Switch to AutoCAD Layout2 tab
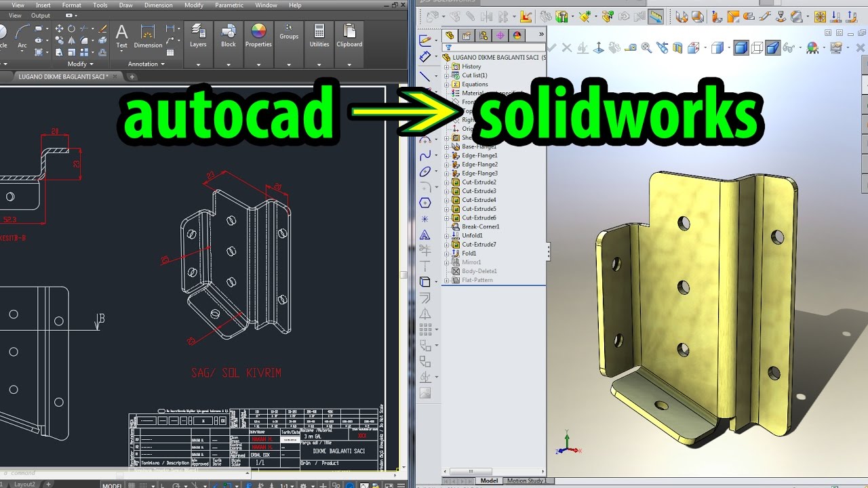 (x=25, y=484)
